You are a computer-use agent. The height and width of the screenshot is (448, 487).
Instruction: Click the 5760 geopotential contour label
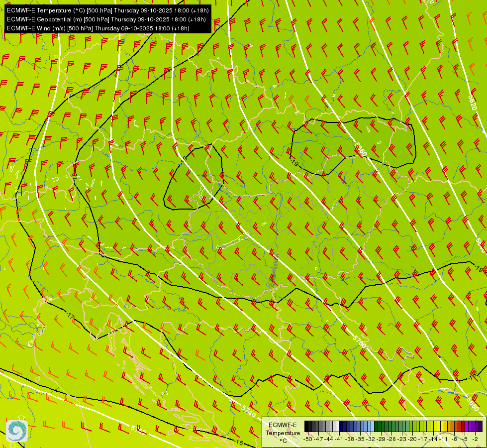[138, 430]
